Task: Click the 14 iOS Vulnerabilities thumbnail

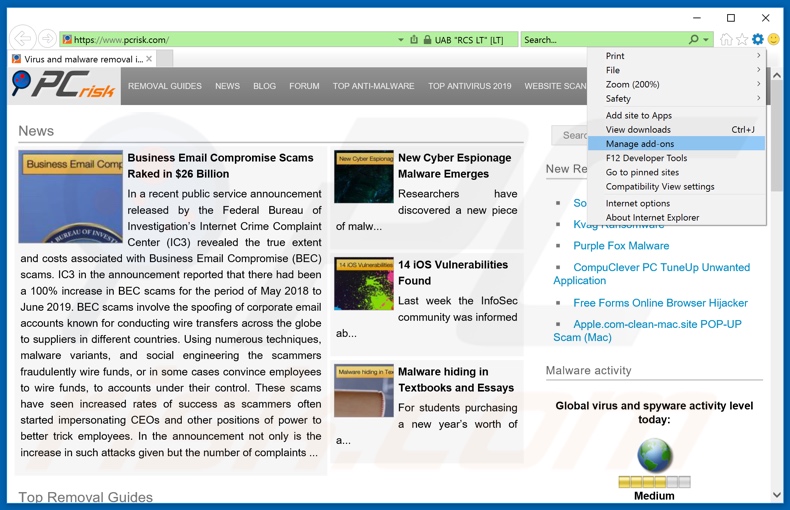Action: point(364,283)
